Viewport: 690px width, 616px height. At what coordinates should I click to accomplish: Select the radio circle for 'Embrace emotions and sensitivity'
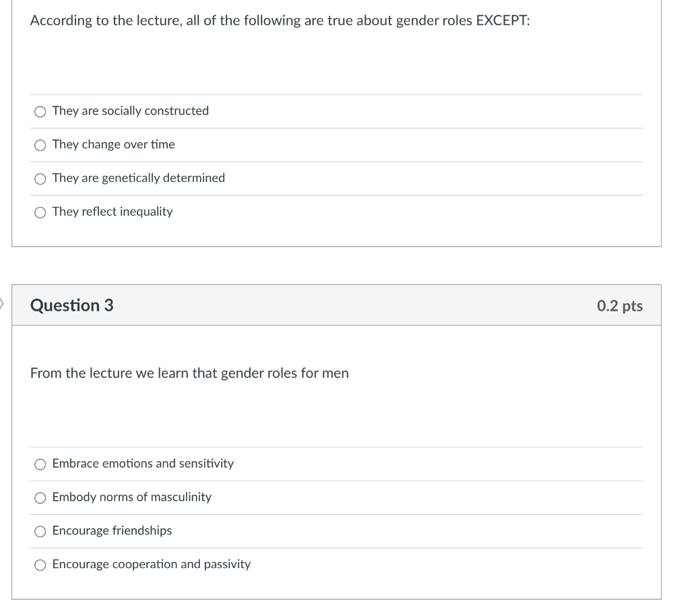(40, 464)
